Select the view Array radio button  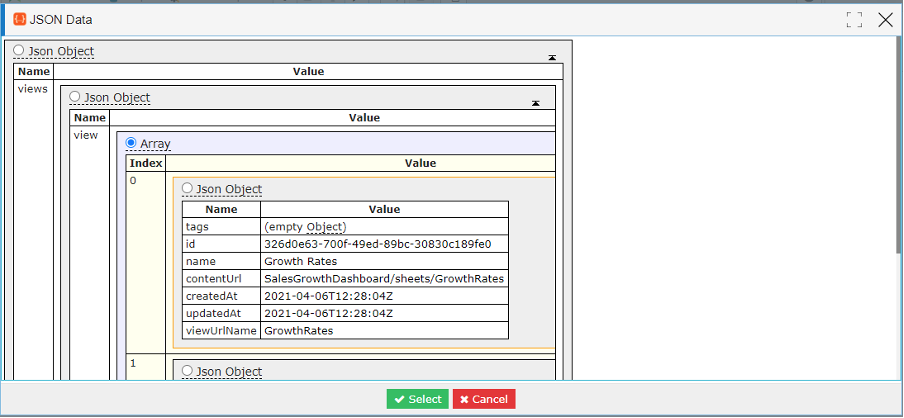point(131,142)
